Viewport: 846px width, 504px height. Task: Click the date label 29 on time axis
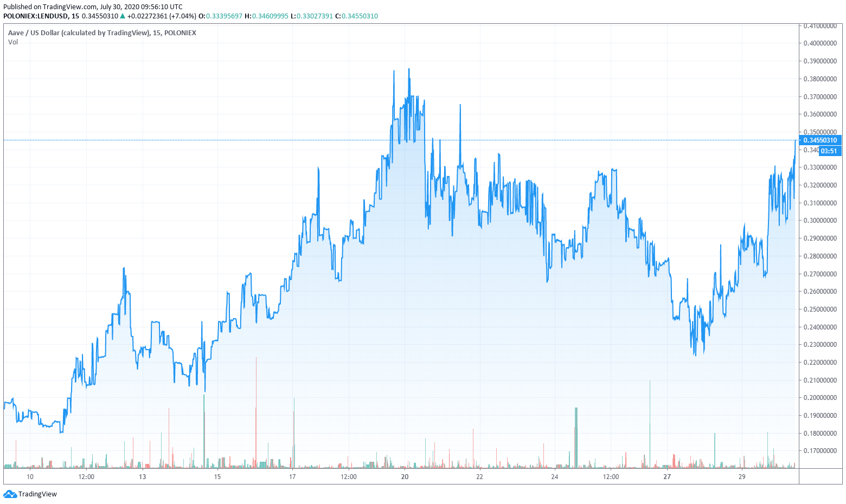click(x=742, y=477)
